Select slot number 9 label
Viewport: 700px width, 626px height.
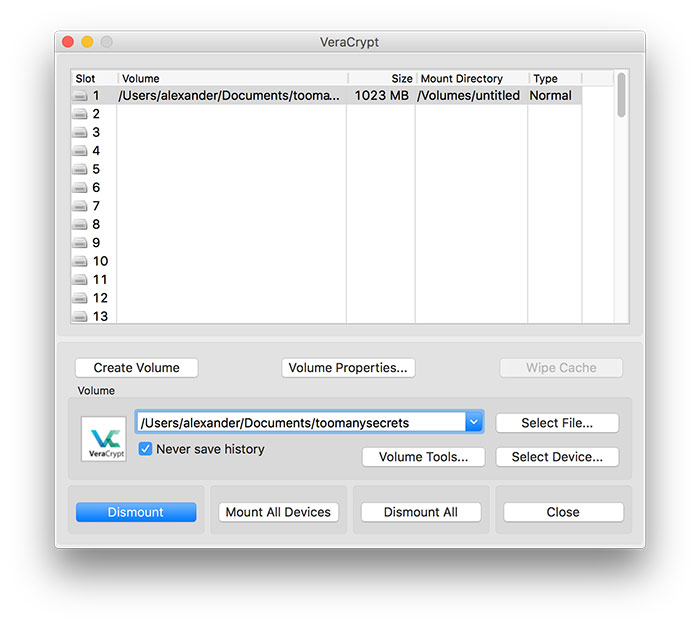(96, 243)
